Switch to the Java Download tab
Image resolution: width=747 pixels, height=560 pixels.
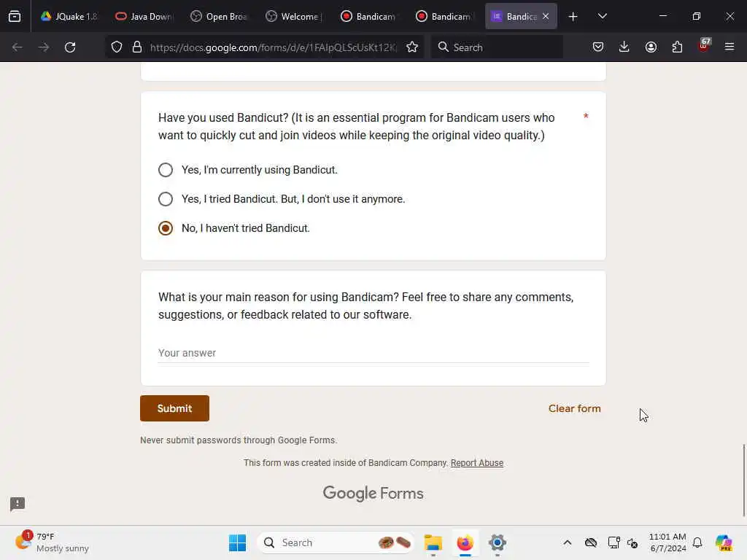(x=145, y=16)
